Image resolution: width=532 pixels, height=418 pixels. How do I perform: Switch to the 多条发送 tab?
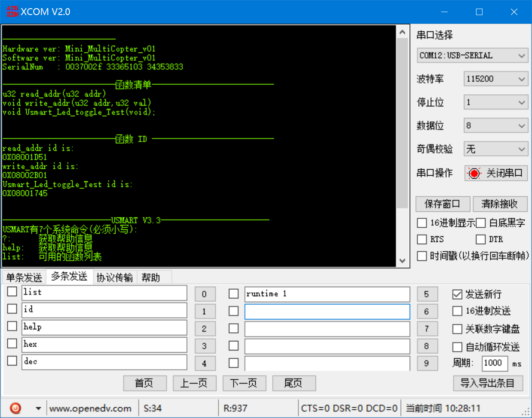tap(69, 276)
